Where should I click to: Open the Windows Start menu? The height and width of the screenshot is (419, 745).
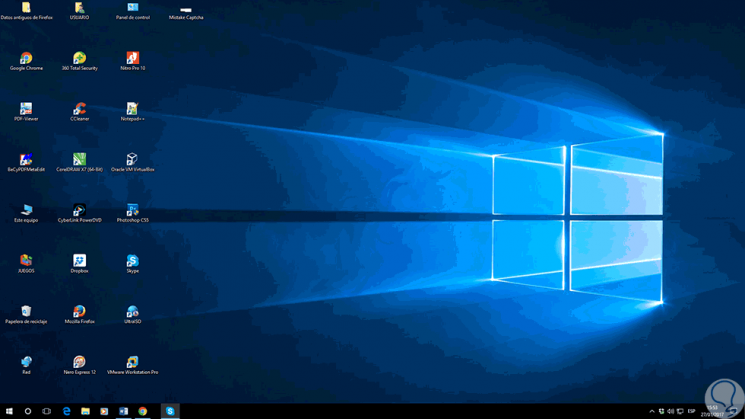pyautogui.click(x=9, y=411)
